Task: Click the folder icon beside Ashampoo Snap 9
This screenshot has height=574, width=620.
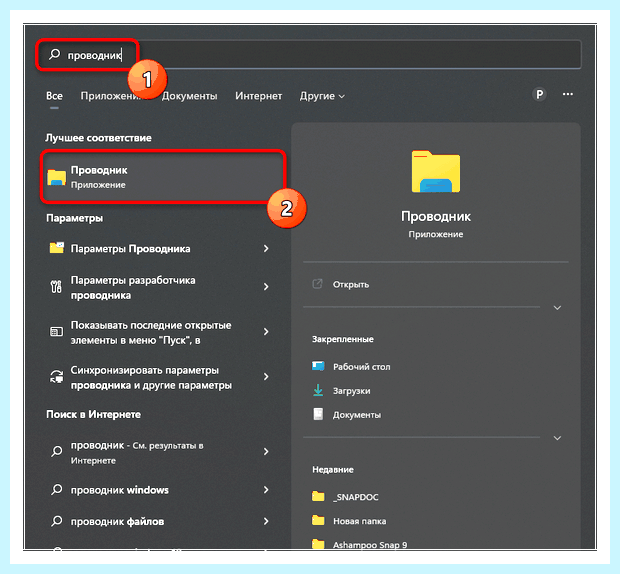Action: [318, 544]
